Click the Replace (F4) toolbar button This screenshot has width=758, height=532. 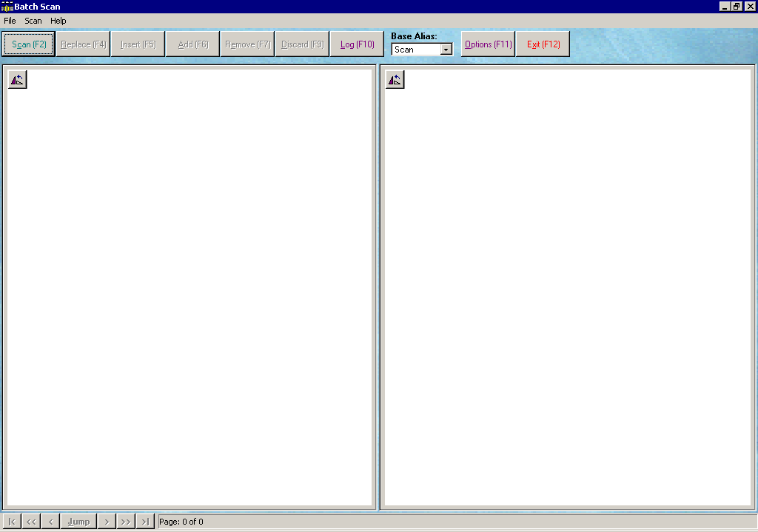[83, 44]
